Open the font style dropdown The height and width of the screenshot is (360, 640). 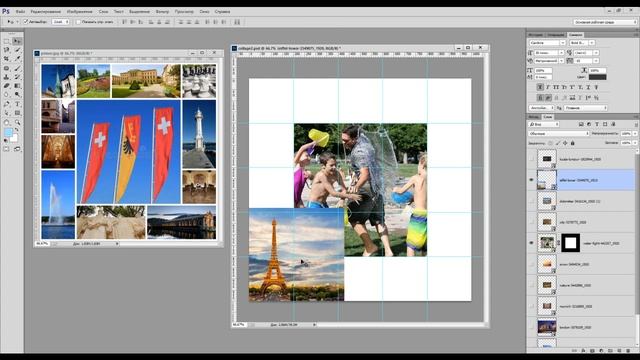point(582,43)
